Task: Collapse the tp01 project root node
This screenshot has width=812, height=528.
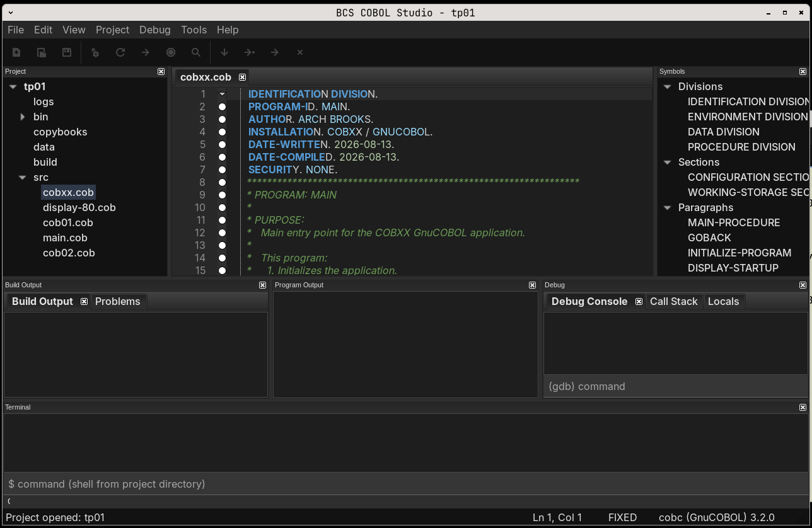Action: coord(13,87)
